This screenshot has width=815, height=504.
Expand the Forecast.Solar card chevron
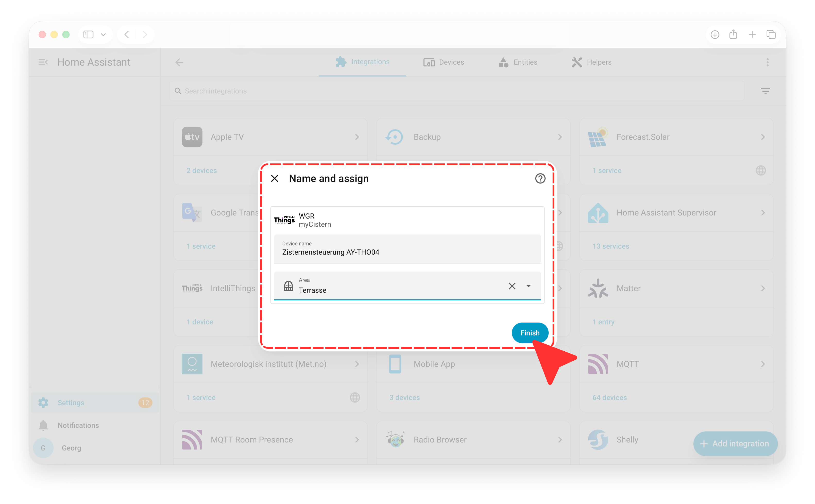coord(763,137)
